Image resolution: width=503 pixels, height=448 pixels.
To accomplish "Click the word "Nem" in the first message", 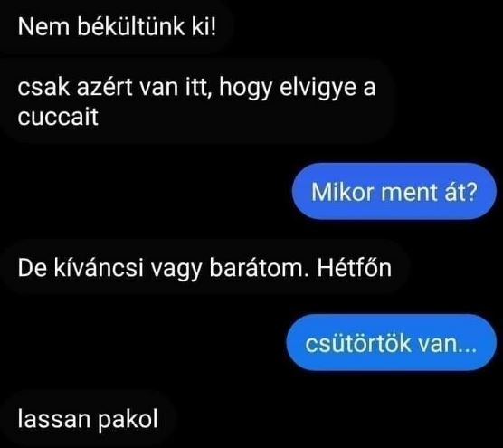I will point(43,26).
